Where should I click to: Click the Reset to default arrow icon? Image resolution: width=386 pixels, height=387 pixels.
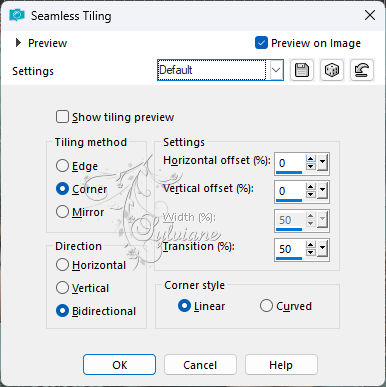(x=362, y=70)
